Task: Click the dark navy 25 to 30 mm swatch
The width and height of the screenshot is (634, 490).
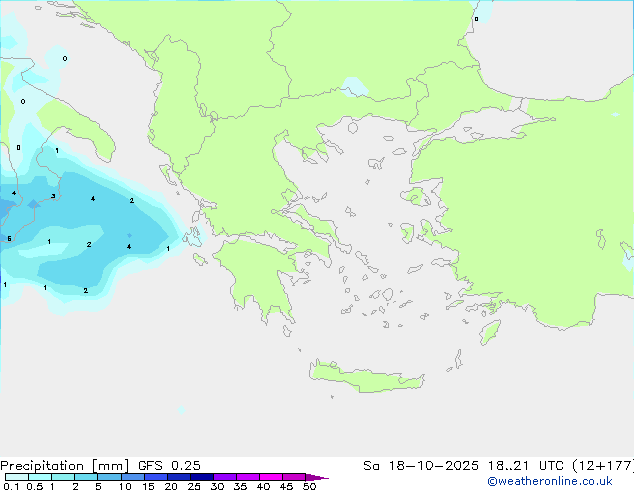Action: [x=202, y=477]
